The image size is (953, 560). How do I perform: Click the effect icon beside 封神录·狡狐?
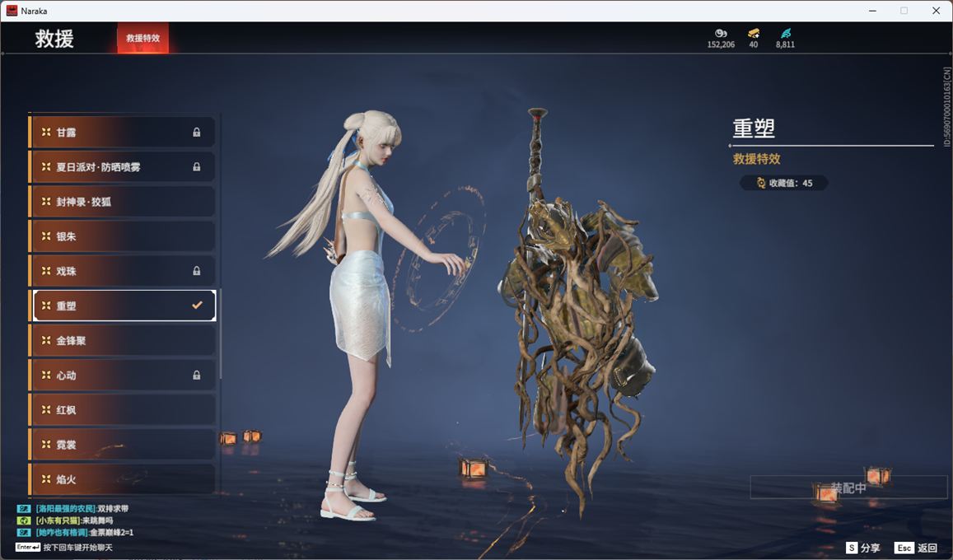click(x=46, y=202)
